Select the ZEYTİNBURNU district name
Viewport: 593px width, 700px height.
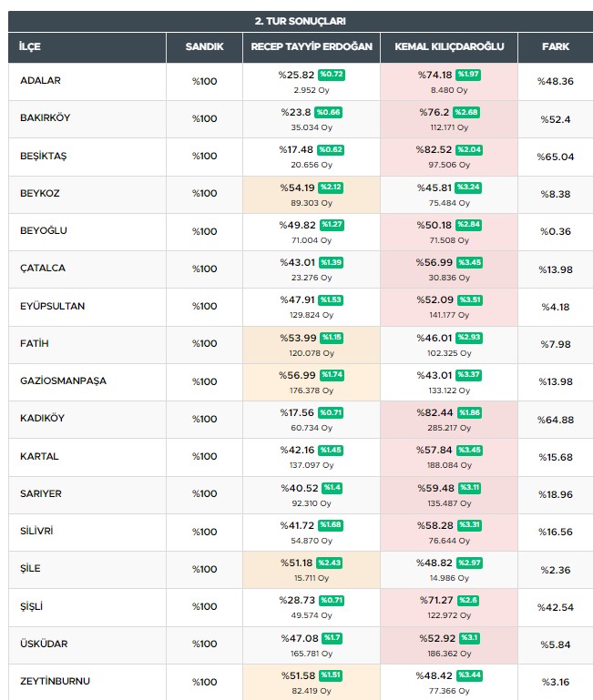(x=55, y=681)
